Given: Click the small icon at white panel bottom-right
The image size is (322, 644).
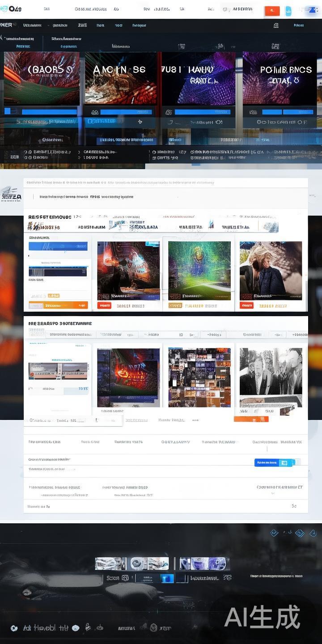Looking at the screenshot, I should tap(294, 506).
